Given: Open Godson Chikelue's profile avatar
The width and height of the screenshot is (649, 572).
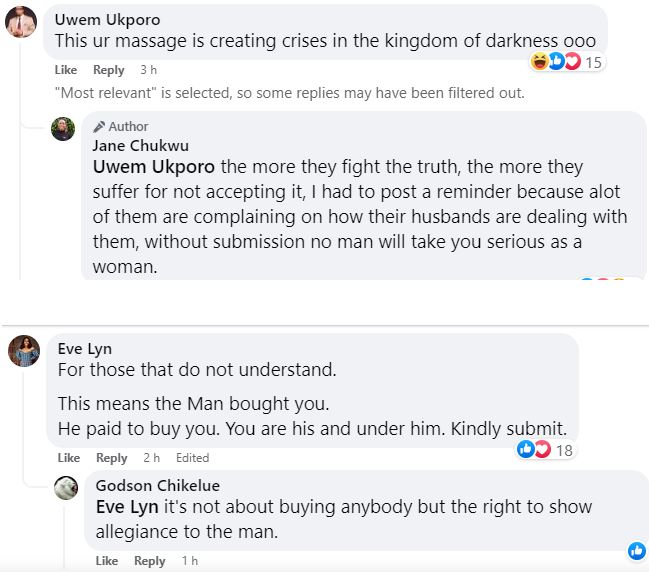Looking at the screenshot, I should (x=66, y=487).
